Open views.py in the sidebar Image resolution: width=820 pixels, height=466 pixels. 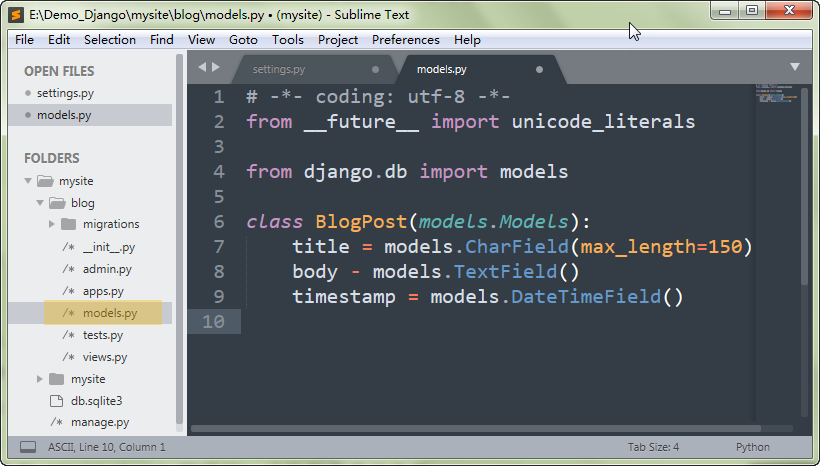coord(105,357)
